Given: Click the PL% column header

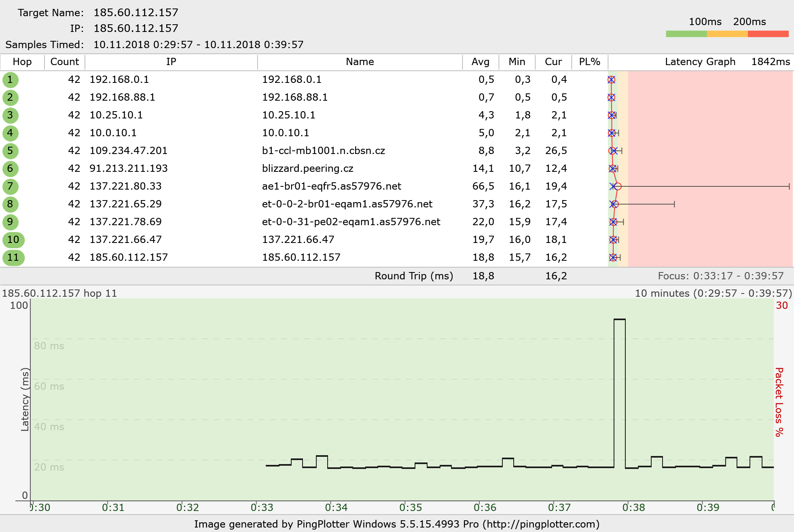Looking at the screenshot, I should [x=589, y=62].
